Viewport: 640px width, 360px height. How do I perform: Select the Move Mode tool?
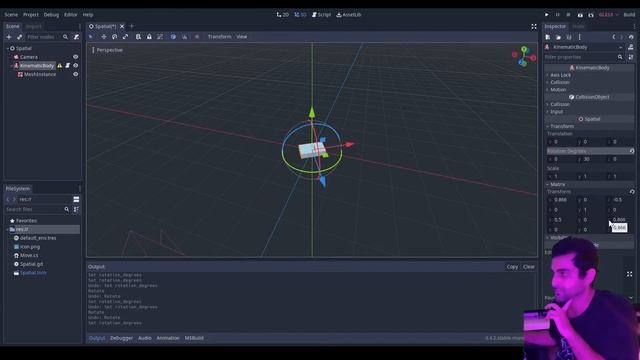104,37
